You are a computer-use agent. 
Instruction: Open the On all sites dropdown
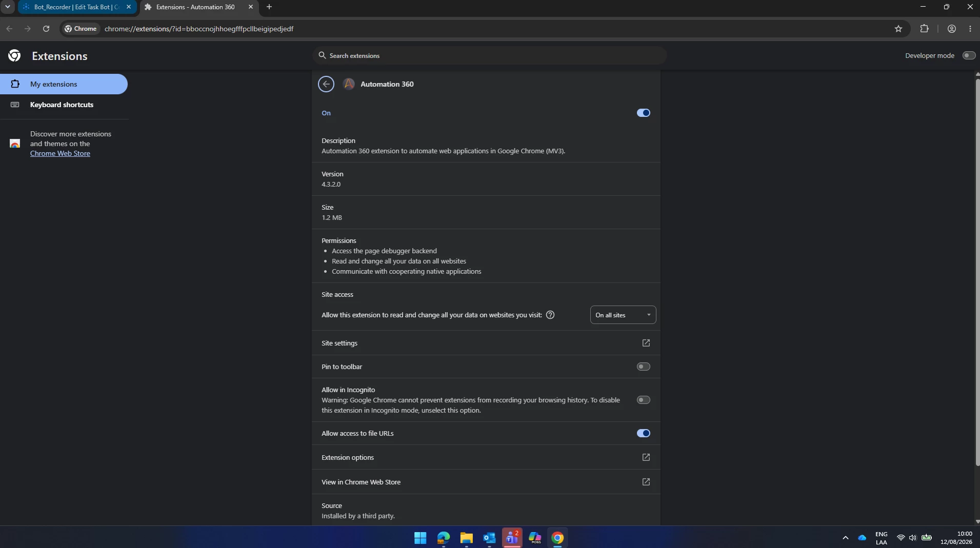point(623,315)
